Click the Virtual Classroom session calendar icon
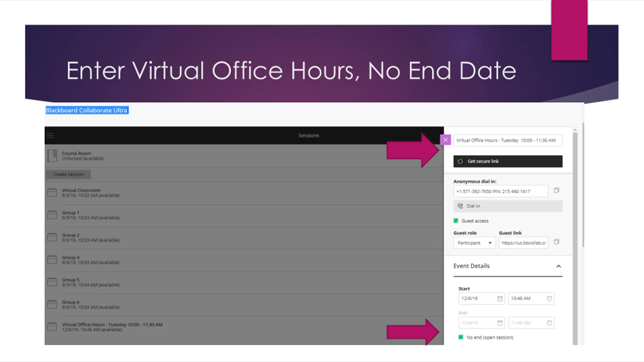Screen dimensions: 644x362 [52, 193]
